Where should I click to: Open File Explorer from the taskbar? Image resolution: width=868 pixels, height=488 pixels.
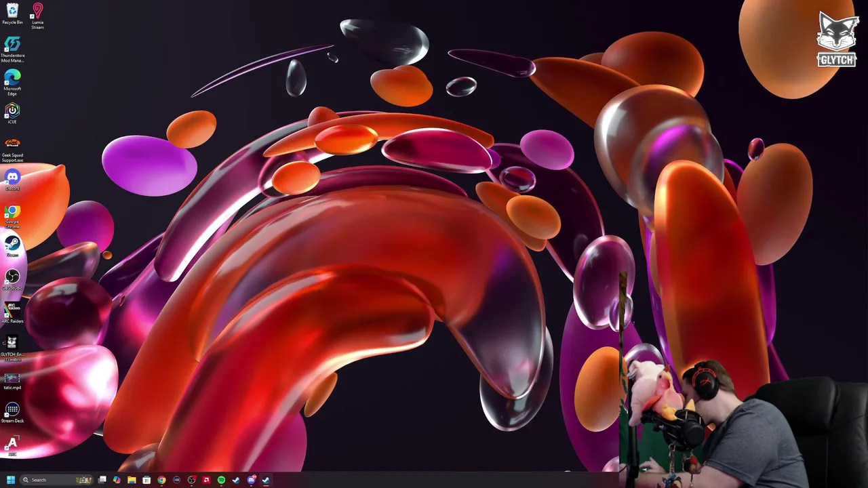132,480
